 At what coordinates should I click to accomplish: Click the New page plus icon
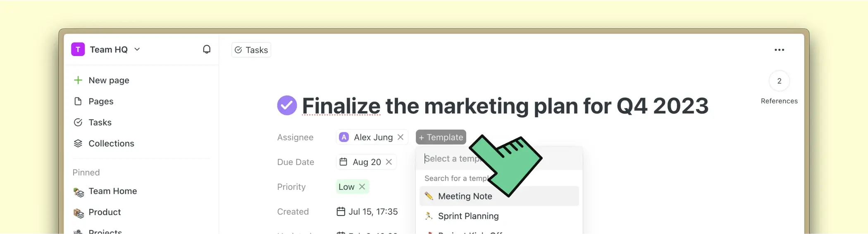tap(78, 80)
